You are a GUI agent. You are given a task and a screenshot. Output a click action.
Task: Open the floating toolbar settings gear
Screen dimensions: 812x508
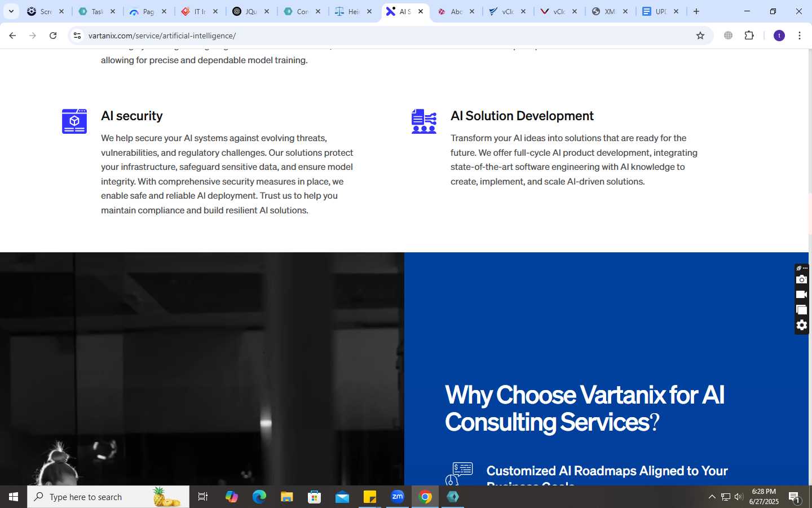coord(802,325)
